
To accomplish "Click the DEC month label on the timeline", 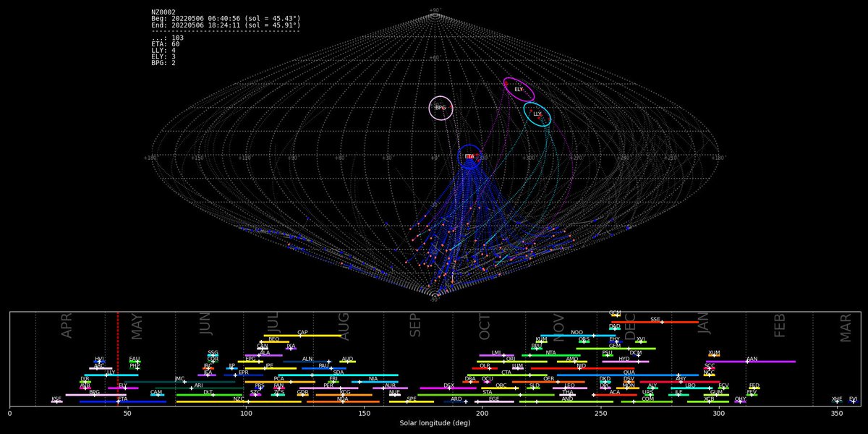I will [630, 327].
